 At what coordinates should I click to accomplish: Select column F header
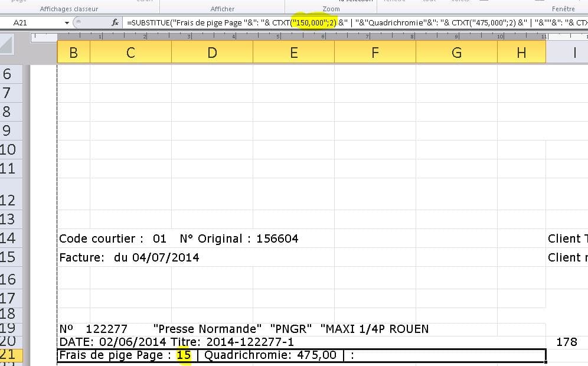(x=375, y=53)
